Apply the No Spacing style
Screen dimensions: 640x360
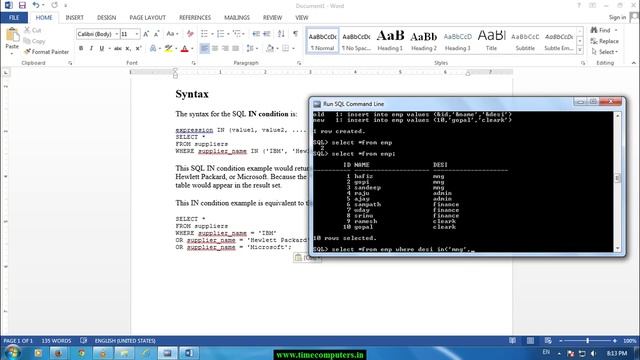(356, 41)
